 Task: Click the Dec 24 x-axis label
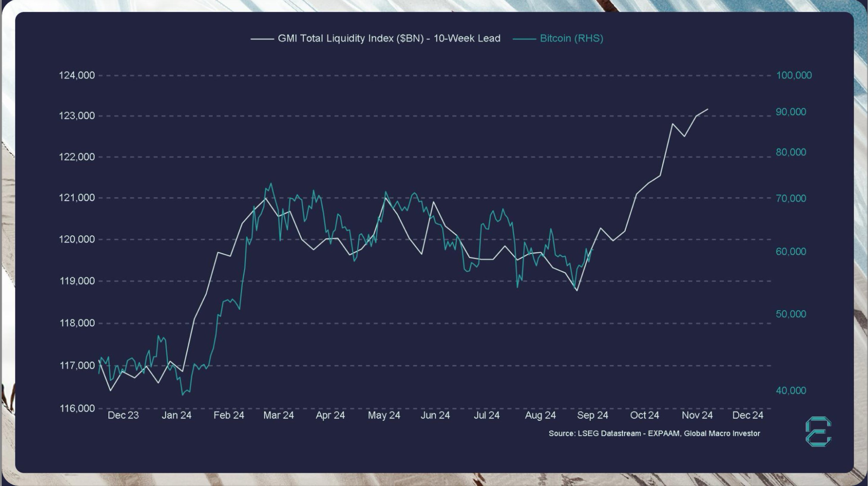tap(747, 415)
